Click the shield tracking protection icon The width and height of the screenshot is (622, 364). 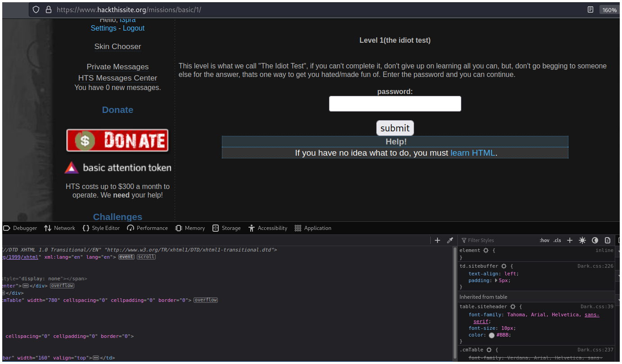pyautogui.click(x=36, y=9)
